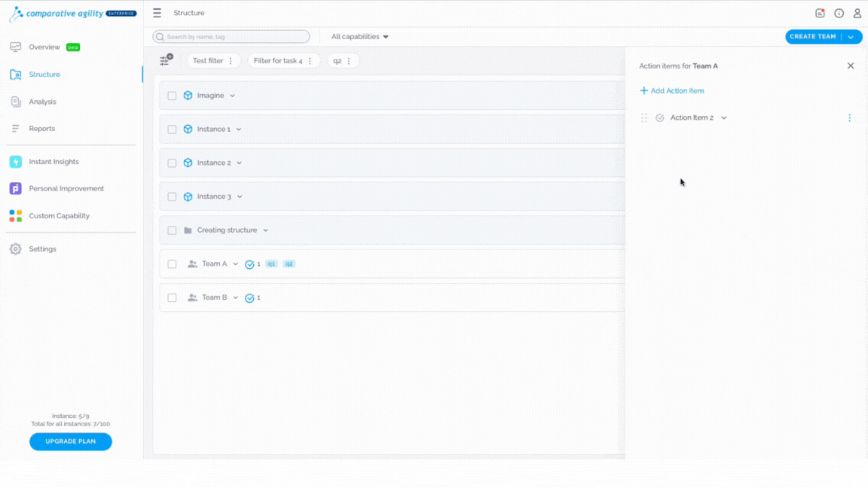Click the Imagine instance cube icon
The image size is (868, 488).
tap(188, 95)
